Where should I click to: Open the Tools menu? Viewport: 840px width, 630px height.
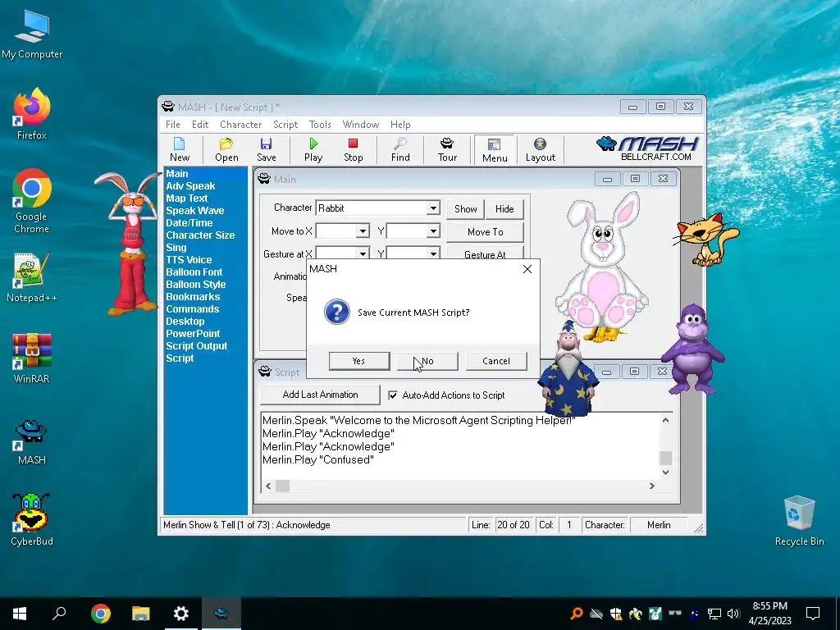320,125
